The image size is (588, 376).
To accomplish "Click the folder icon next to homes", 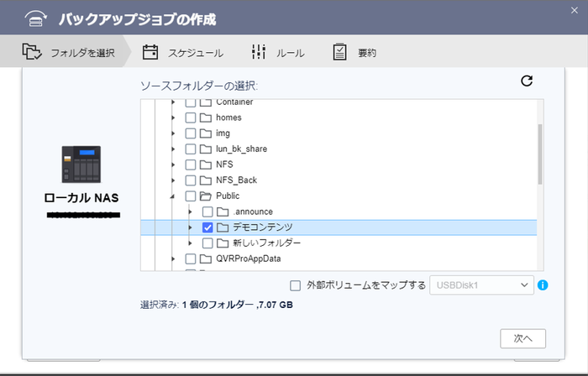I will click(x=206, y=117).
